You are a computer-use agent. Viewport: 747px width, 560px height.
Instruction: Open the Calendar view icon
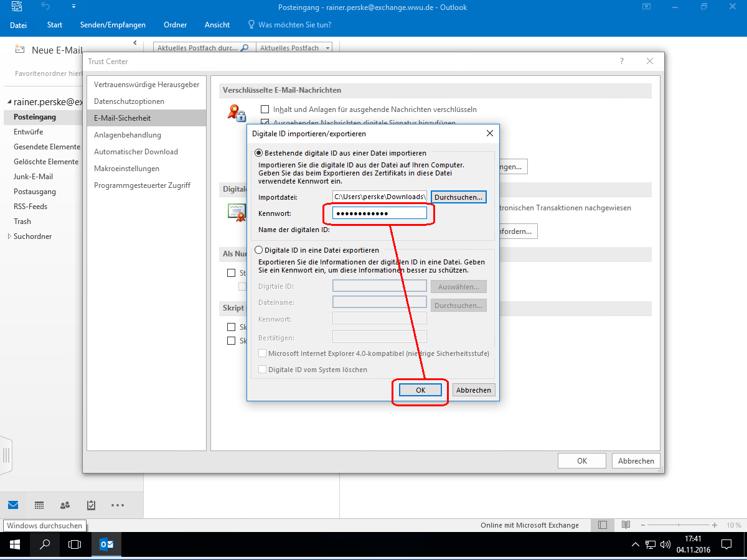coord(39,505)
